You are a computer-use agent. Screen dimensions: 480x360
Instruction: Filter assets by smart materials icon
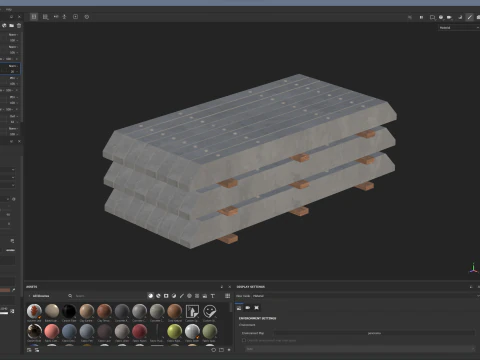[x=158, y=296]
